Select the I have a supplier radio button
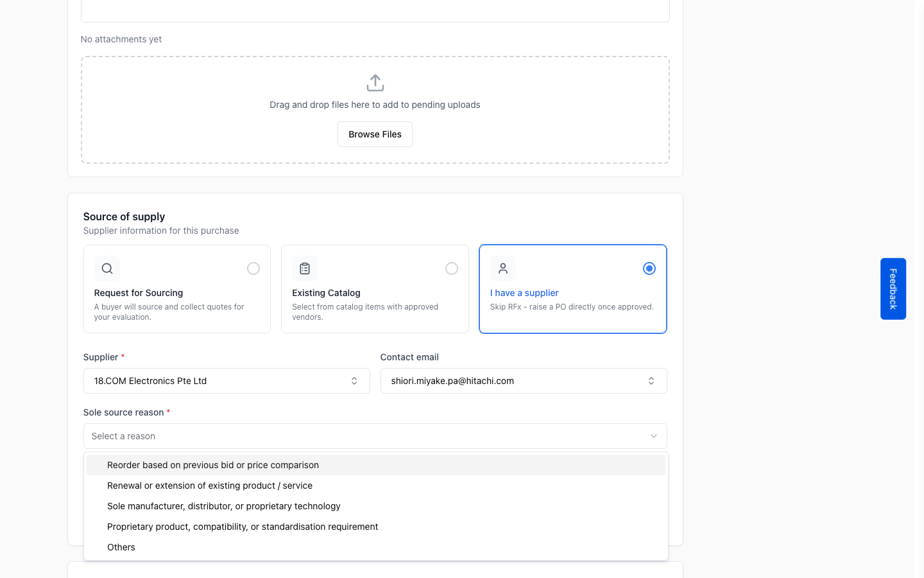Image resolution: width=924 pixels, height=578 pixels. coord(649,268)
